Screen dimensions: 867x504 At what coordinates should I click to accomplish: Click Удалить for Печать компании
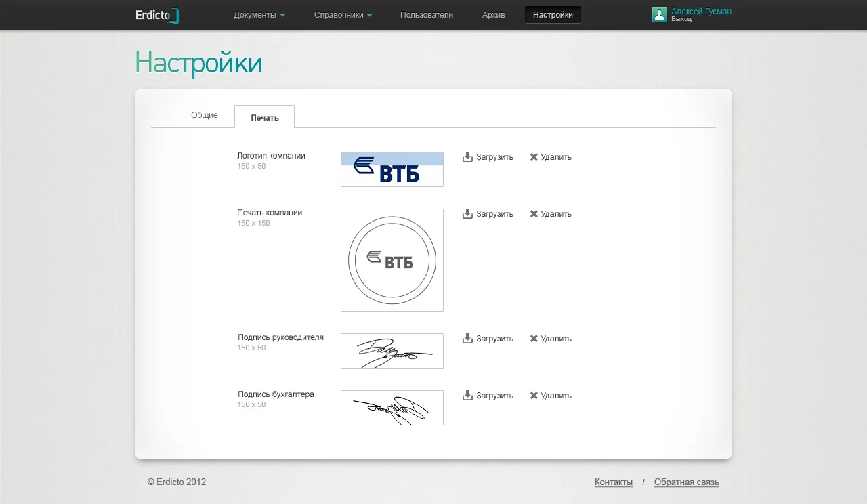tap(556, 214)
